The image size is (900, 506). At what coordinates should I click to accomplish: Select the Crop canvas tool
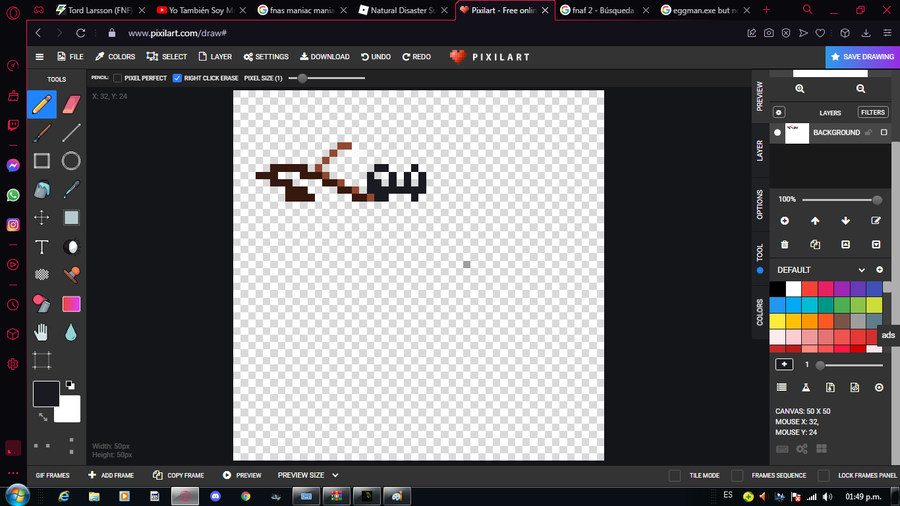coord(42,360)
